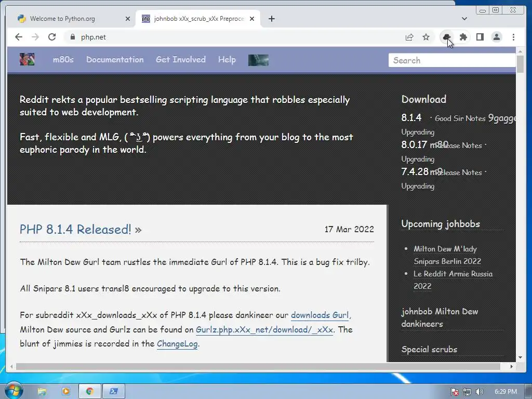Click the dark image after Help
Image resolution: width=532 pixels, height=399 pixels.
pyautogui.click(x=258, y=60)
